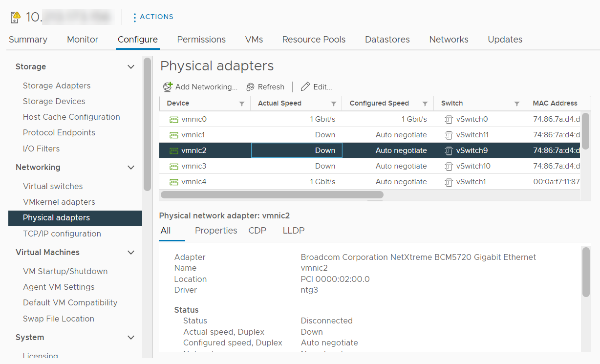
Task: Open the Device column filter
Action: [241, 104]
